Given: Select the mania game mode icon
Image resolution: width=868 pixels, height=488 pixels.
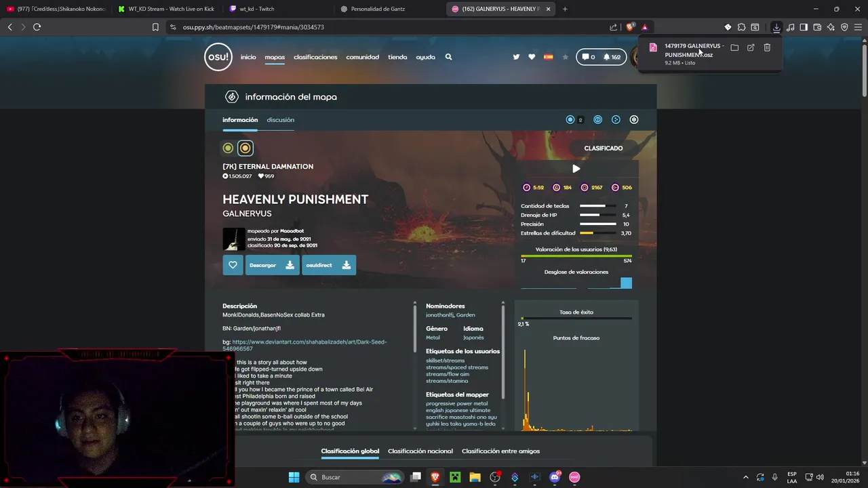Looking at the screenshot, I should pos(634,120).
